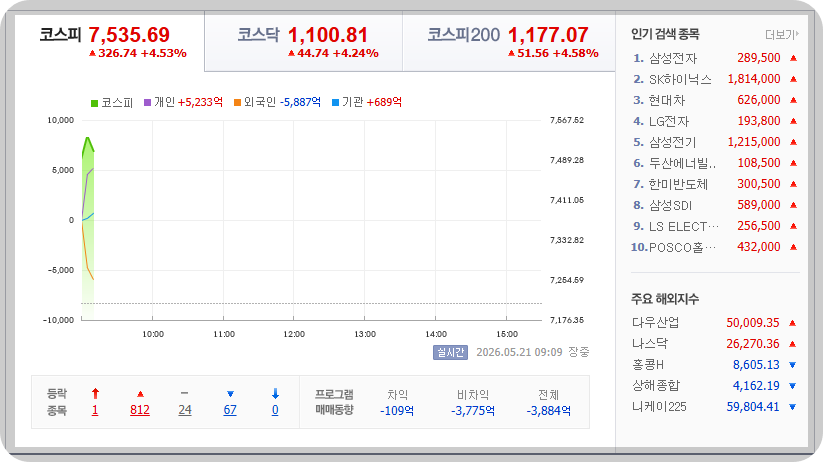The width and height of the screenshot is (823, 462).
Task: Click 다우산업 value 50,009.35
Action: (753, 323)
